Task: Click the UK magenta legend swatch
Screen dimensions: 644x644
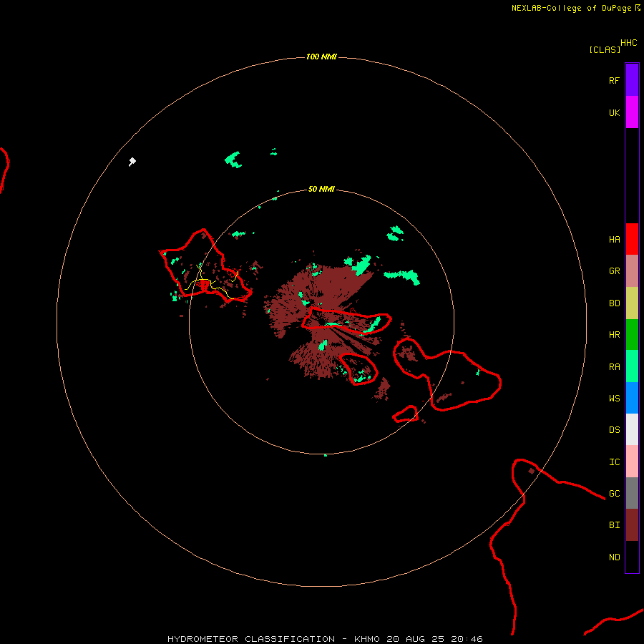Action: tap(632, 112)
